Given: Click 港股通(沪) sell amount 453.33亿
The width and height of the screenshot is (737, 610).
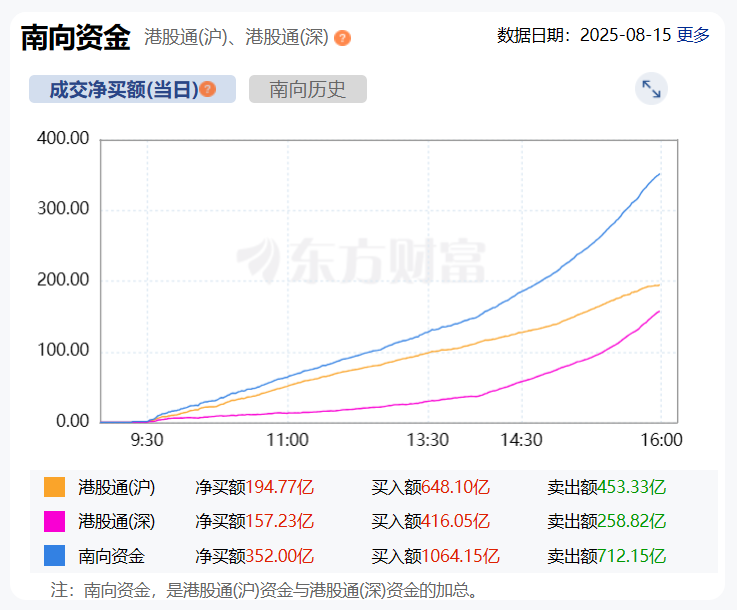Looking at the screenshot, I should 632,487.
